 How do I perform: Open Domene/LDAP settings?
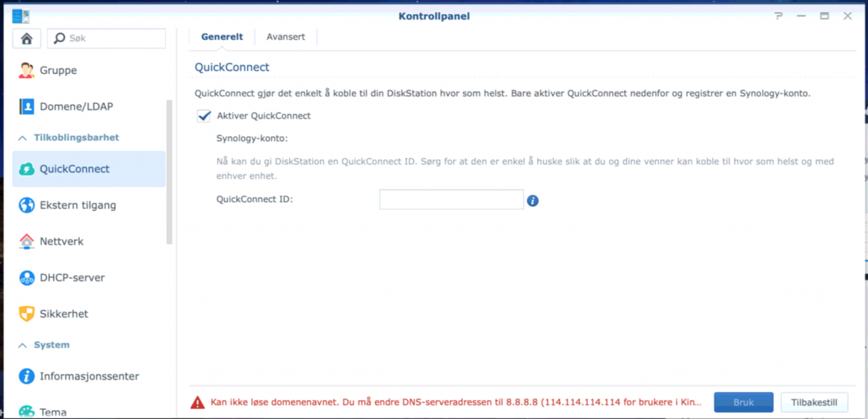point(89,106)
